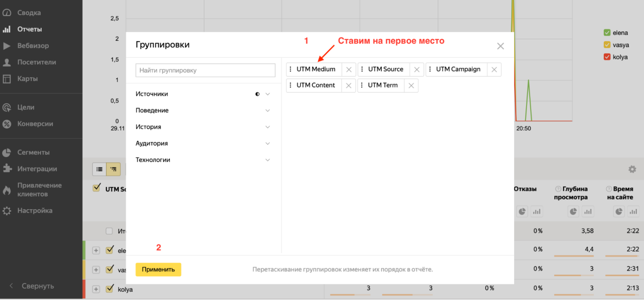Grab the UTM Campaign drag handle
The image size is (644, 300).
[x=430, y=69]
